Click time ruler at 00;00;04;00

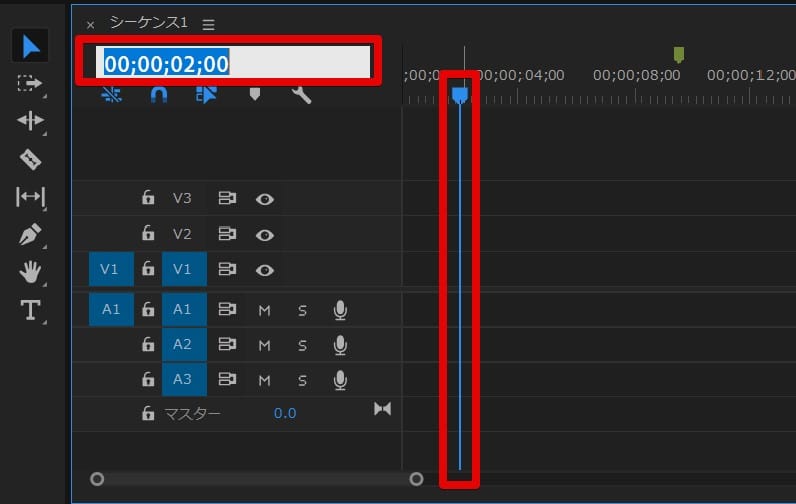coord(521,75)
